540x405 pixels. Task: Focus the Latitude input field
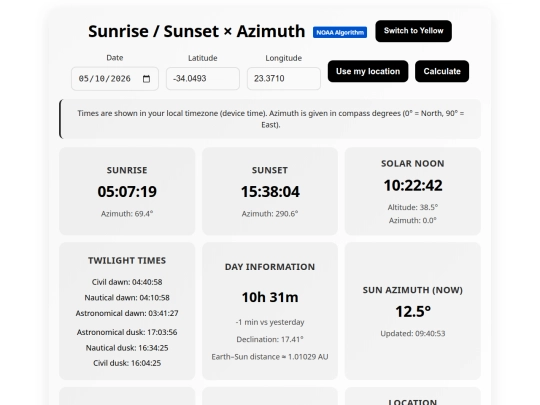(x=203, y=79)
